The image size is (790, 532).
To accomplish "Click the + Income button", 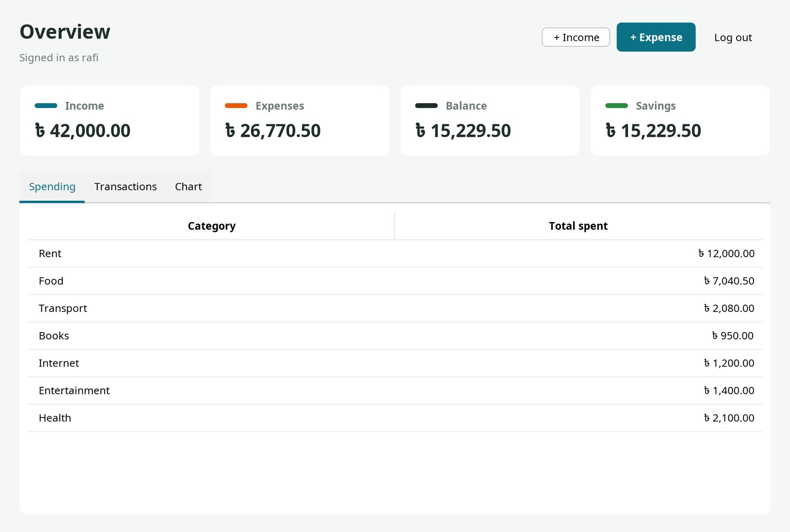I will (576, 37).
